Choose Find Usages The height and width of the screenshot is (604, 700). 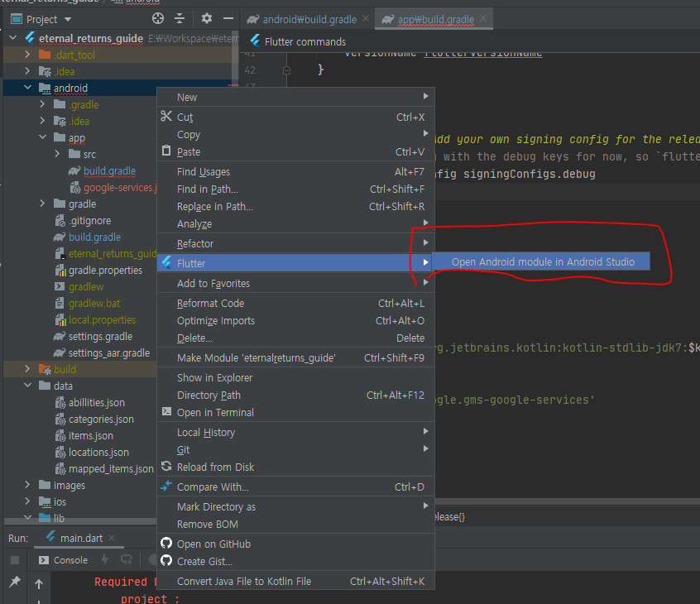[x=295, y=171]
